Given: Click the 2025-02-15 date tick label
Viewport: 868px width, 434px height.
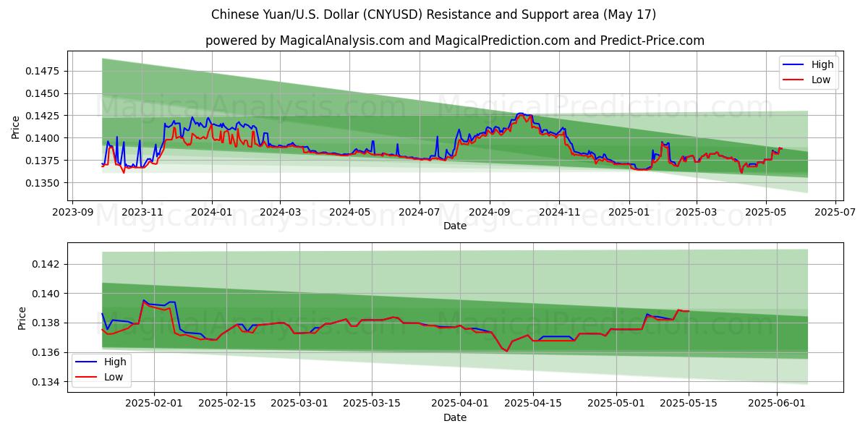Looking at the screenshot, I should click(226, 404).
